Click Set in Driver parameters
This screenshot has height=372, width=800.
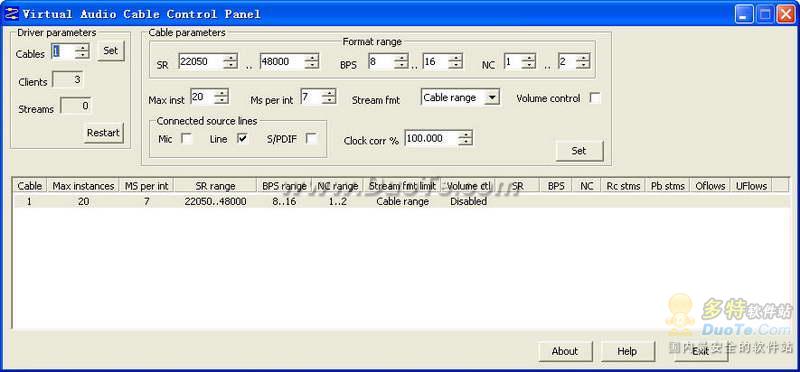click(x=111, y=51)
